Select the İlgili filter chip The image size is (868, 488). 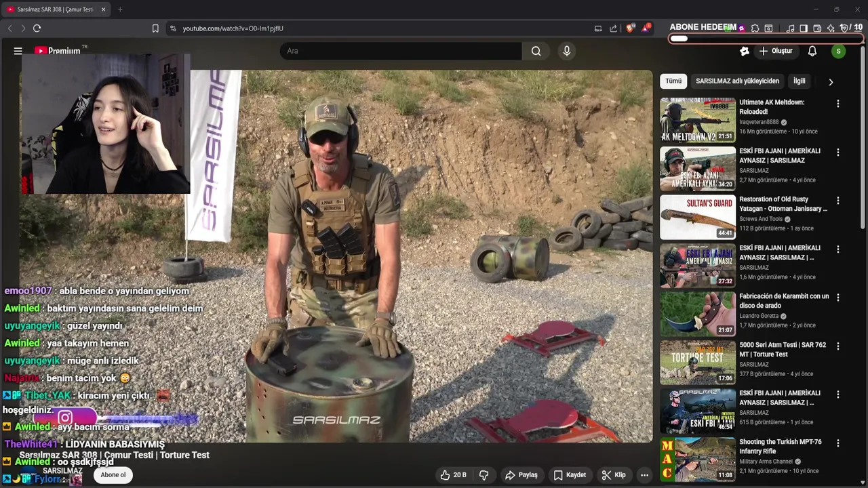click(x=800, y=81)
